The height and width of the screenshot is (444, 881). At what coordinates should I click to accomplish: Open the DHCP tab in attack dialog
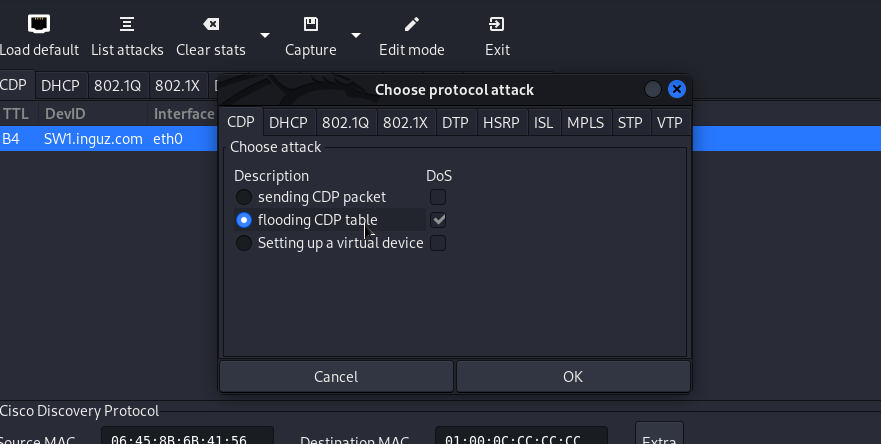(288, 123)
